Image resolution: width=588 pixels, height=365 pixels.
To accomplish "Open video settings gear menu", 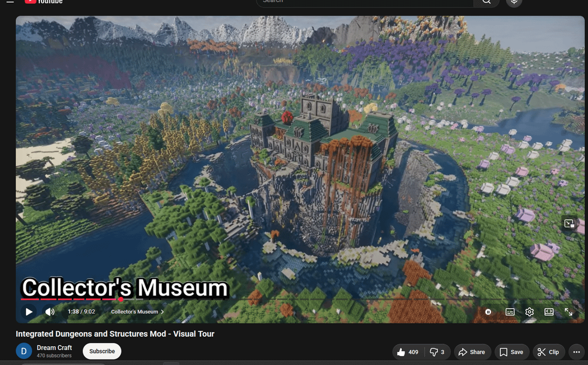I will coord(529,312).
